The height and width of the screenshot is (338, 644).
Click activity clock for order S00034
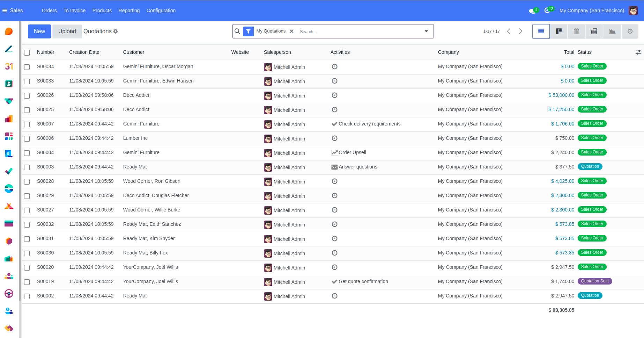tap(334, 66)
